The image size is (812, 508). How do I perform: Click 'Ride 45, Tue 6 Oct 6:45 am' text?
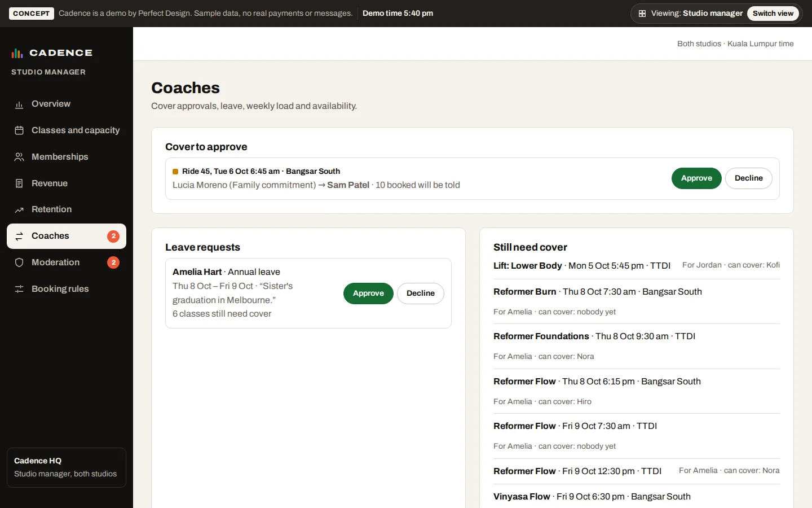click(x=231, y=172)
